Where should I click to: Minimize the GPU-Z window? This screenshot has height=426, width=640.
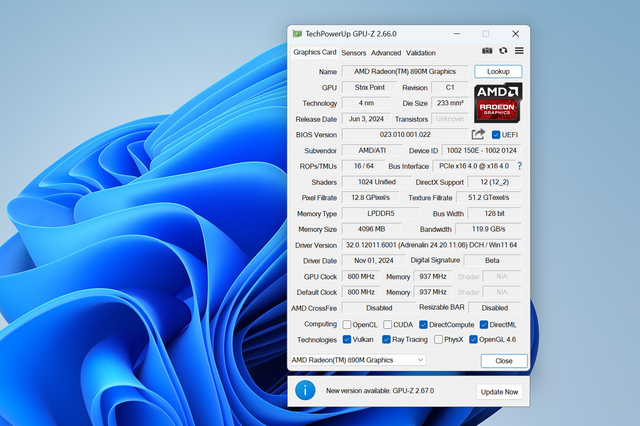[x=457, y=34]
